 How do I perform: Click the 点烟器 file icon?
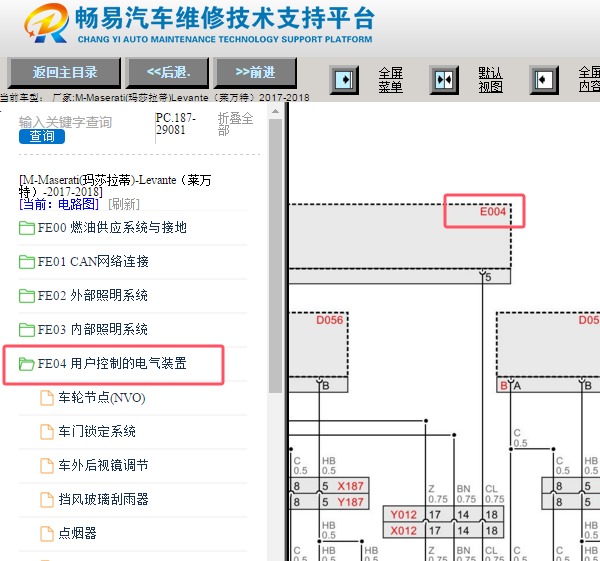[47, 533]
